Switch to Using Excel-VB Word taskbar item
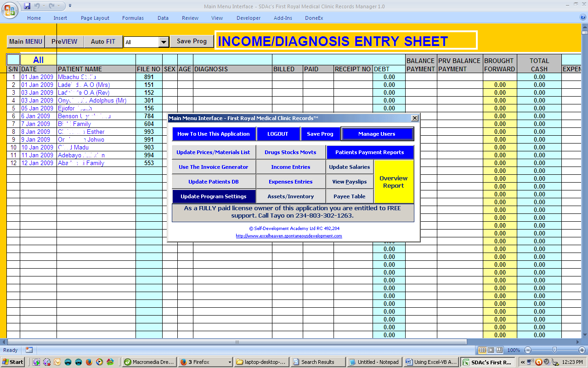Screen dimensions: 588x368 [x=430, y=362]
